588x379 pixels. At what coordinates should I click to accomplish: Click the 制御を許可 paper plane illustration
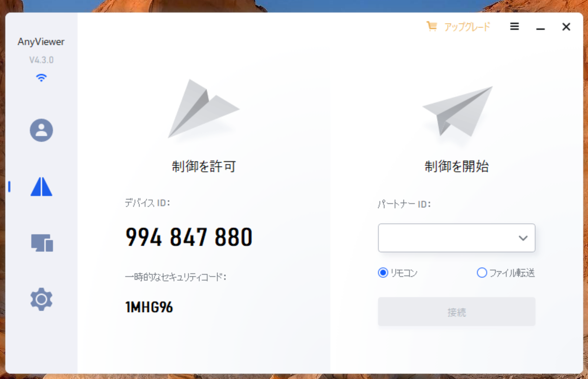click(x=203, y=109)
